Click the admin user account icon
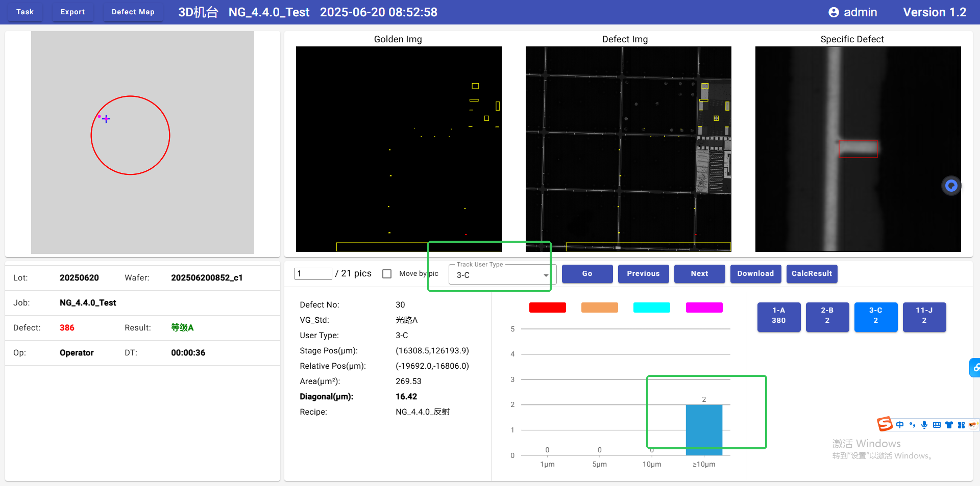 pyautogui.click(x=834, y=12)
